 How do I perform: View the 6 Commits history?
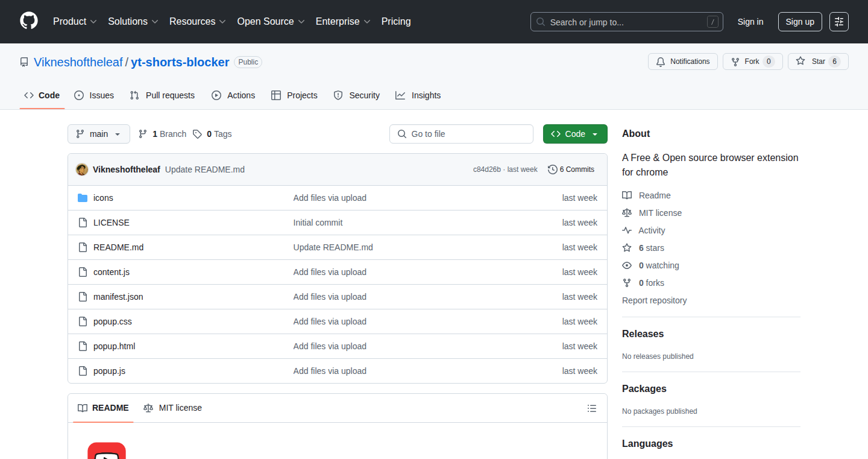pyautogui.click(x=571, y=169)
